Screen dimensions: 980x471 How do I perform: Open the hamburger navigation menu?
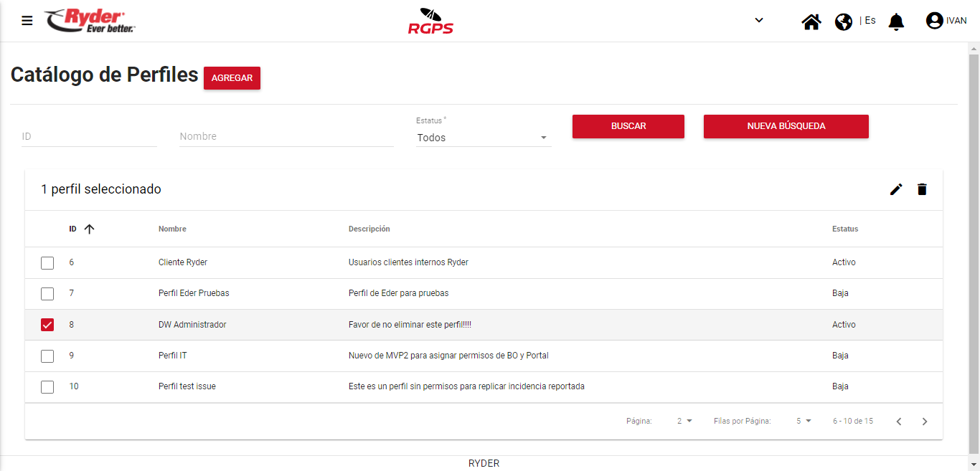(27, 21)
